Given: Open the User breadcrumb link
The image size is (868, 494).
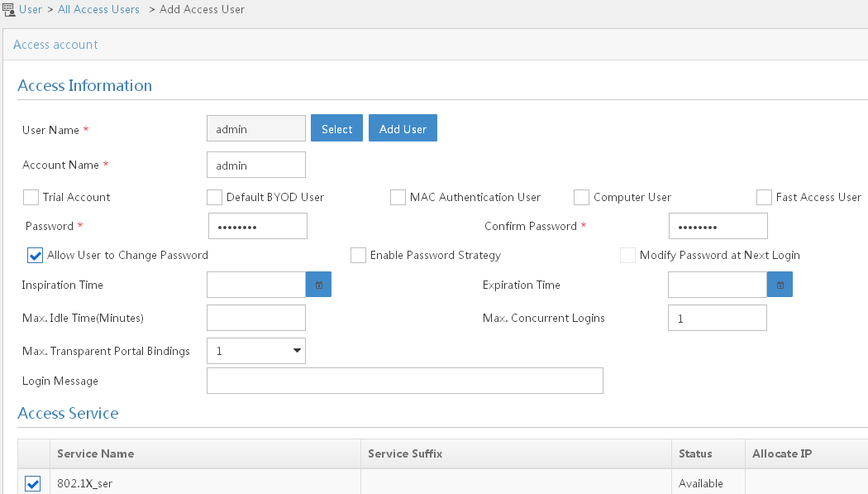Looking at the screenshot, I should pyautogui.click(x=31, y=9).
